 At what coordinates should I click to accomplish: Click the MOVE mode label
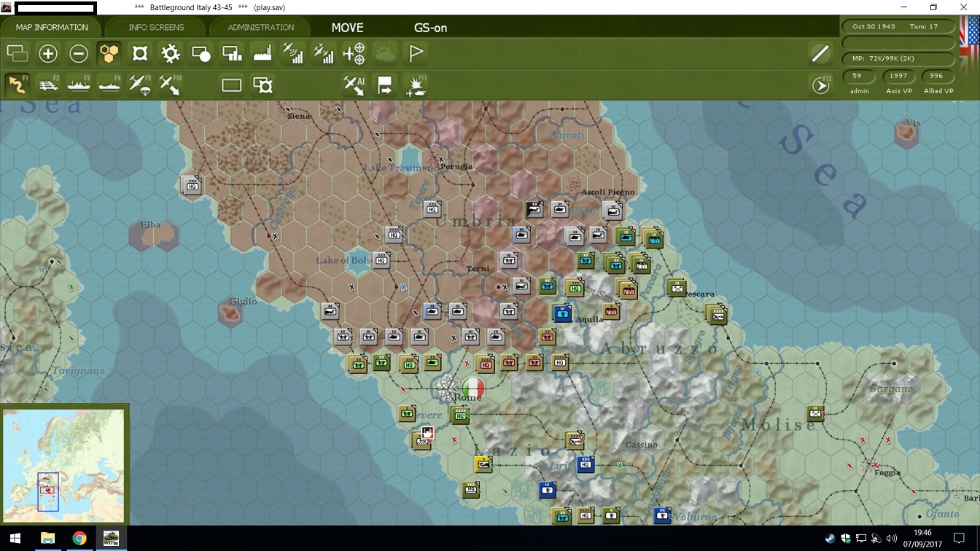pos(347,28)
